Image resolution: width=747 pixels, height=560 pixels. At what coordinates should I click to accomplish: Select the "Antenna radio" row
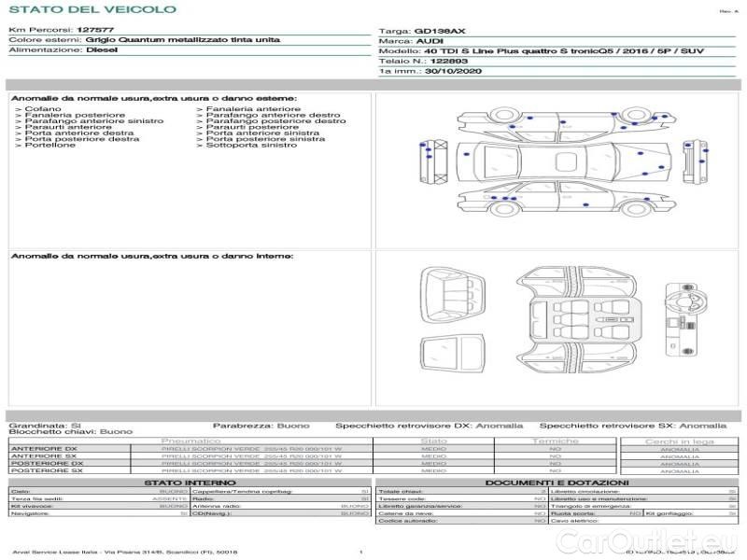tap(281, 506)
